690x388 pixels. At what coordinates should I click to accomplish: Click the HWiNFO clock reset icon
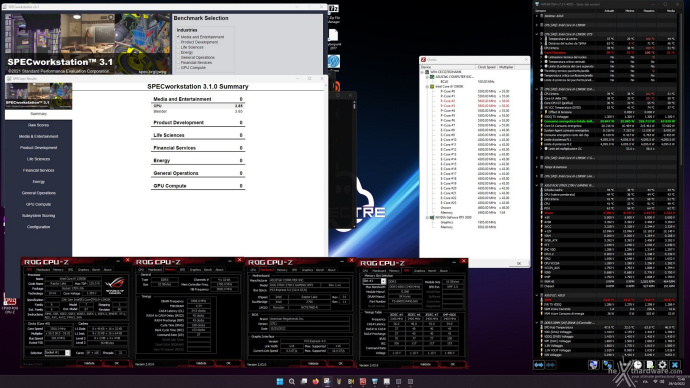pos(638,365)
